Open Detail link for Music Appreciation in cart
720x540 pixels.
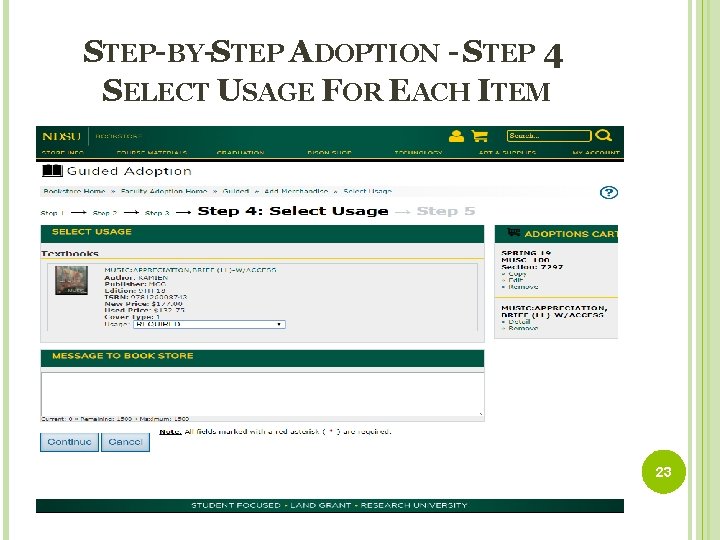coord(519,322)
